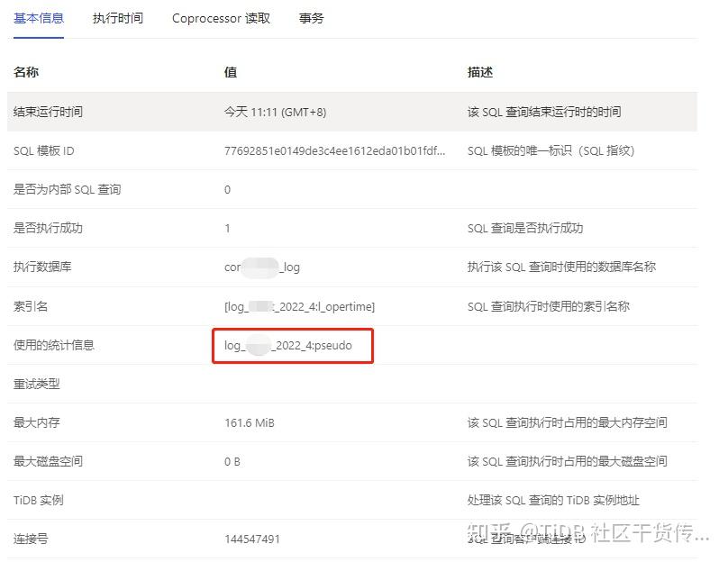The image size is (728, 562).
Task: Click the red-boxed pseudo statistics value
Action: (x=293, y=345)
